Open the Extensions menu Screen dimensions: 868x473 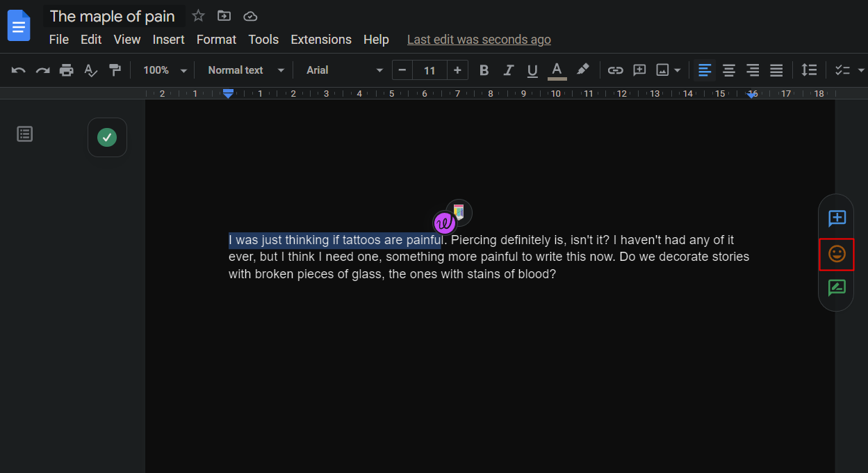pyautogui.click(x=321, y=40)
